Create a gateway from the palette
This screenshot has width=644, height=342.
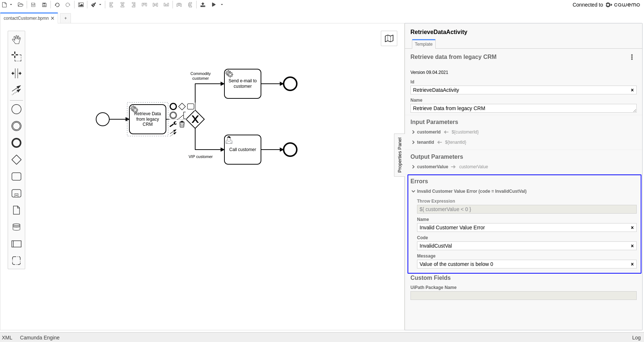(16, 160)
